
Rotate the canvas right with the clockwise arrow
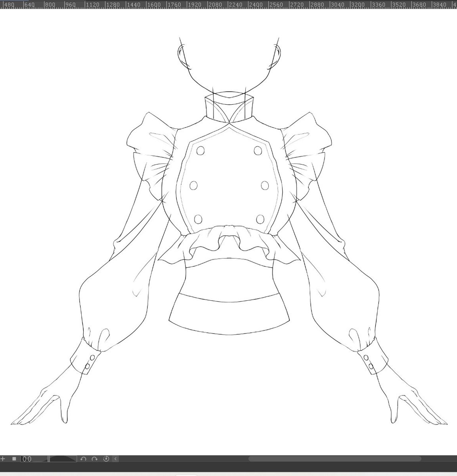94,459
